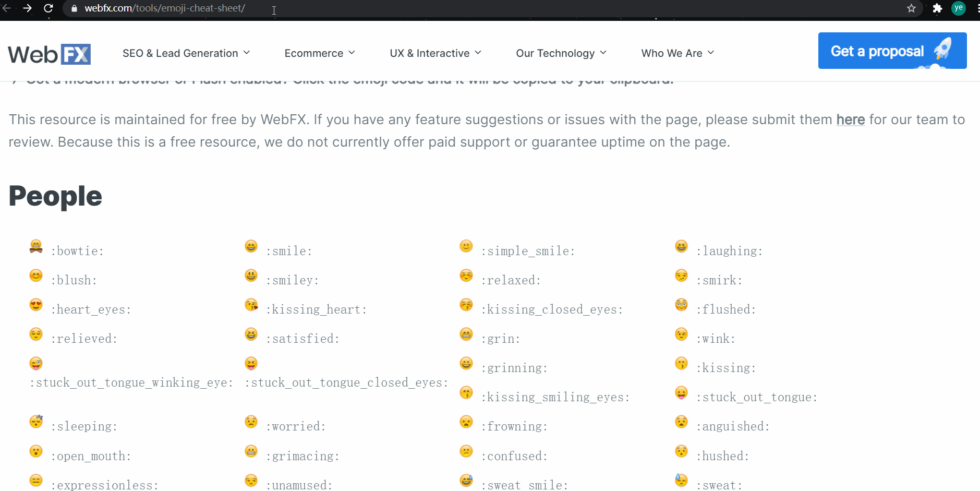Screen dimensions: 980x491
Task: Click the frowning emoji icon
Action: coord(466,422)
